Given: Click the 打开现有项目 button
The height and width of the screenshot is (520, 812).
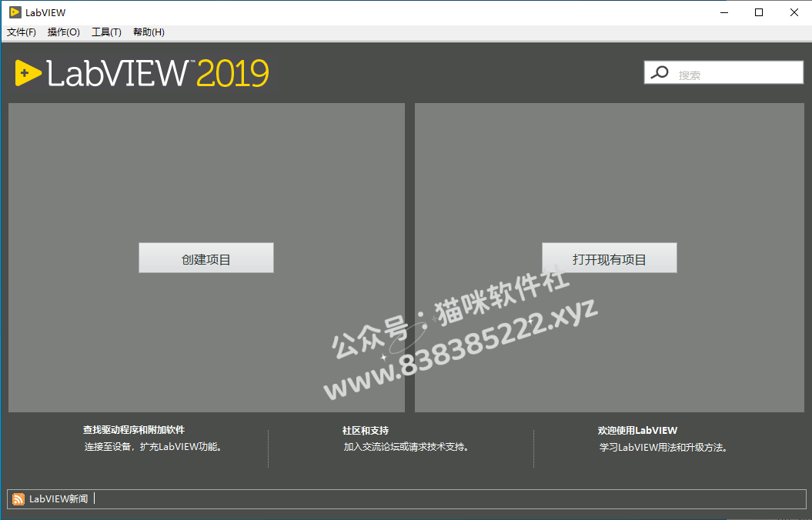Looking at the screenshot, I should (609, 258).
